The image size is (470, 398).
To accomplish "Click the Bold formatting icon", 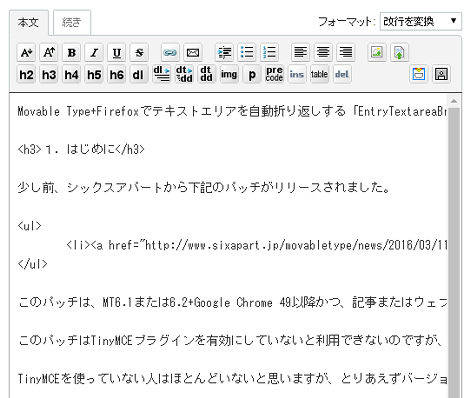I will [x=71, y=52].
